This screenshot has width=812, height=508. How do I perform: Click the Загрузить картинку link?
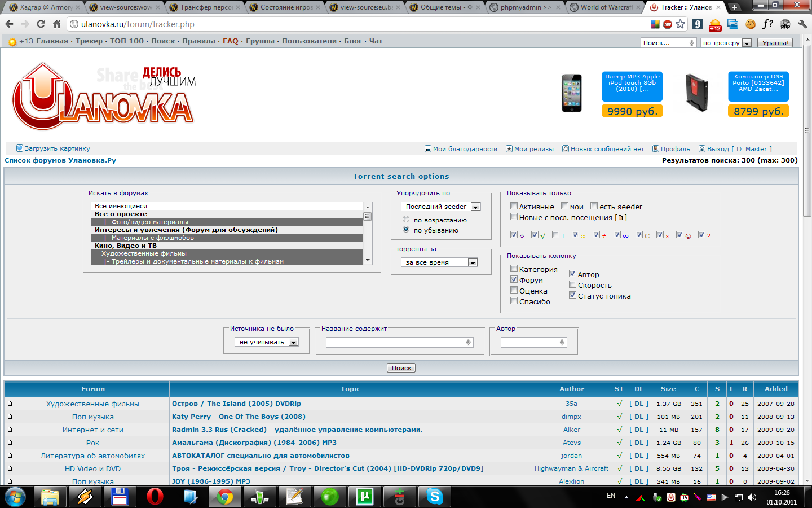click(x=53, y=148)
